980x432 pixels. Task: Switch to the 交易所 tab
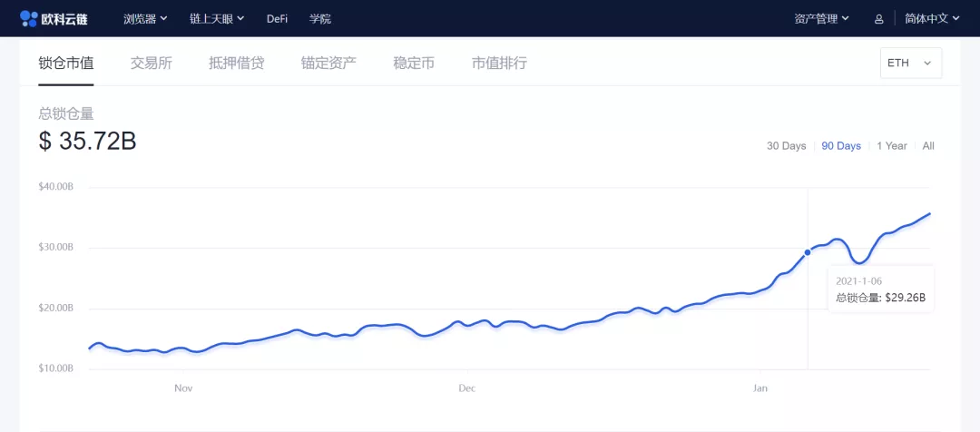point(152,63)
